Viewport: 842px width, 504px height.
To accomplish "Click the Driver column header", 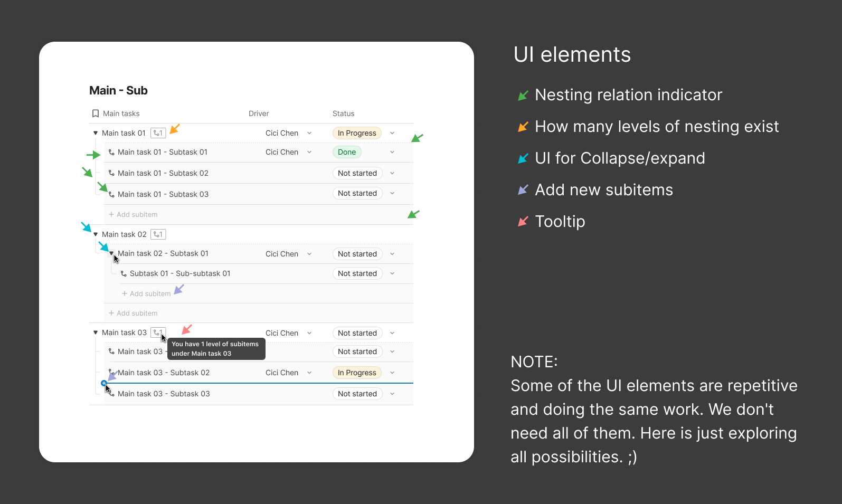I will pyautogui.click(x=259, y=113).
